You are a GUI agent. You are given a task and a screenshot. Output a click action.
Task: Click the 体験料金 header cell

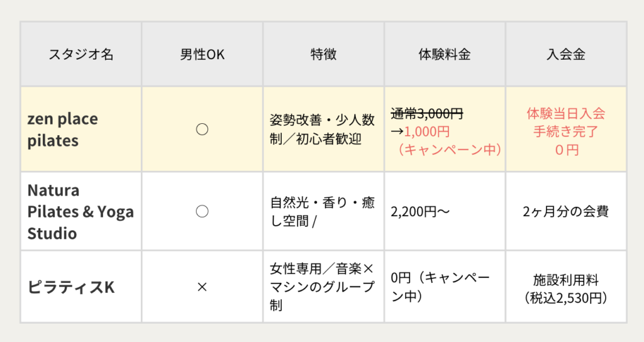point(445,54)
